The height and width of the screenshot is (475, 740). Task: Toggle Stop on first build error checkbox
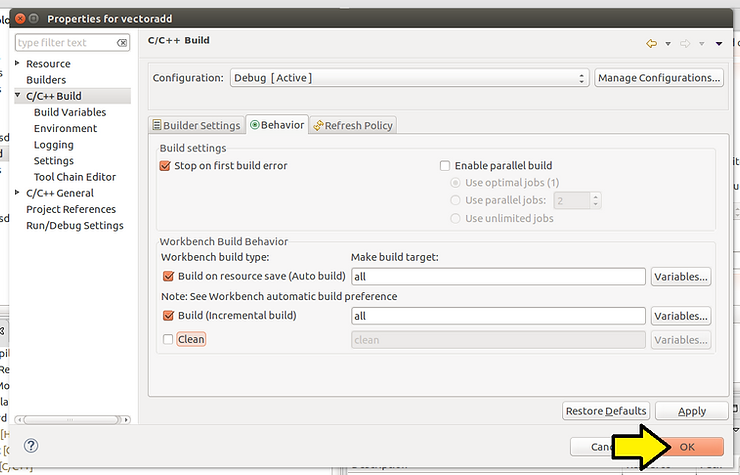coord(166,166)
